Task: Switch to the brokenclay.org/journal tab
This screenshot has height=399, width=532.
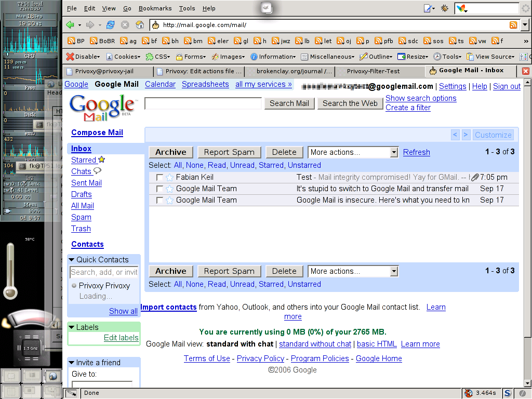Action: pos(289,71)
